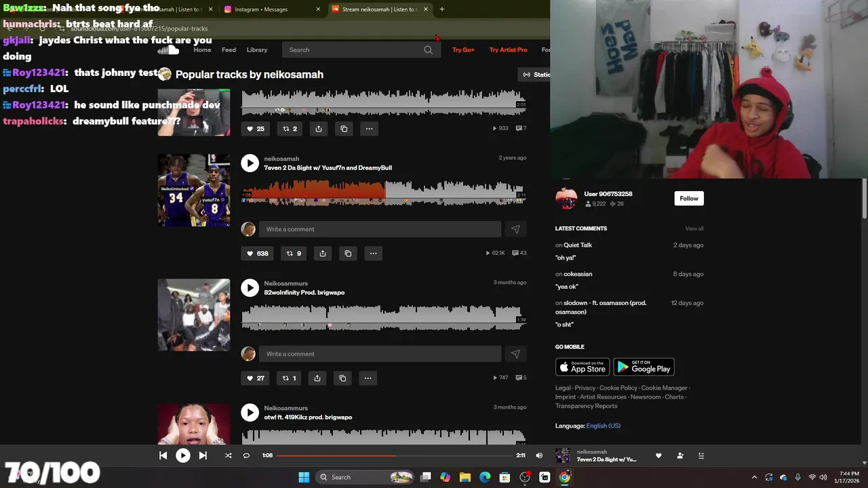Repost the 82woInfinity track with 1 repost
This screenshot has height=488, width=868.
pos(289,378)
